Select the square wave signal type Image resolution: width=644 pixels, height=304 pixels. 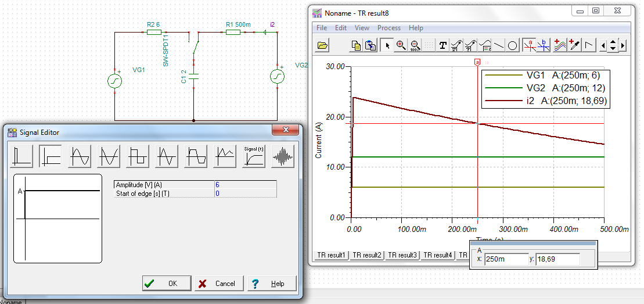click(x=138, y=156)
